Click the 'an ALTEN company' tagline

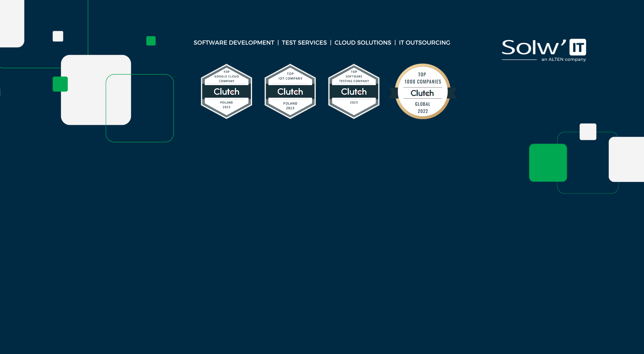click(563, 59)
